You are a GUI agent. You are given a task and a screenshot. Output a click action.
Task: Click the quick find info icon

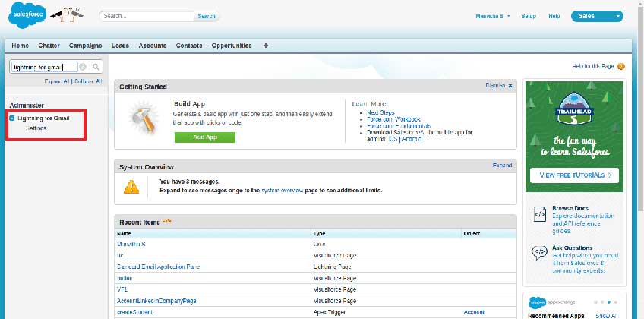point(83,67)
